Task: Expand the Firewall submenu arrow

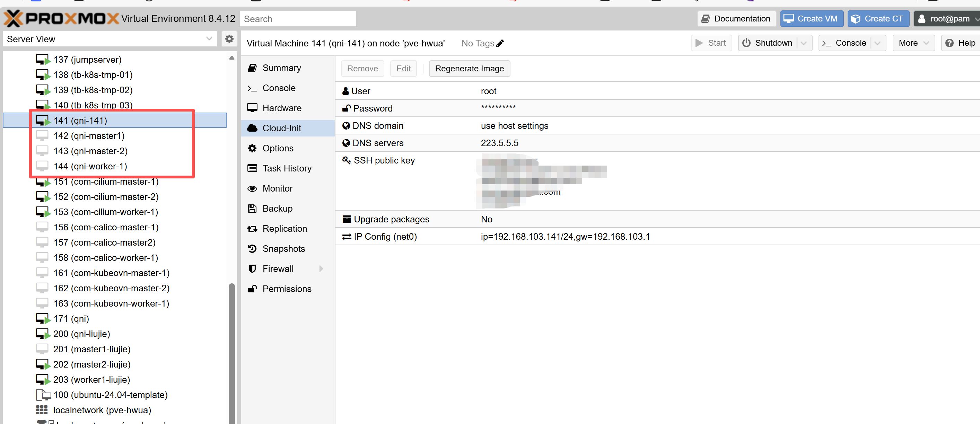Action: click(x=321, y=269)
